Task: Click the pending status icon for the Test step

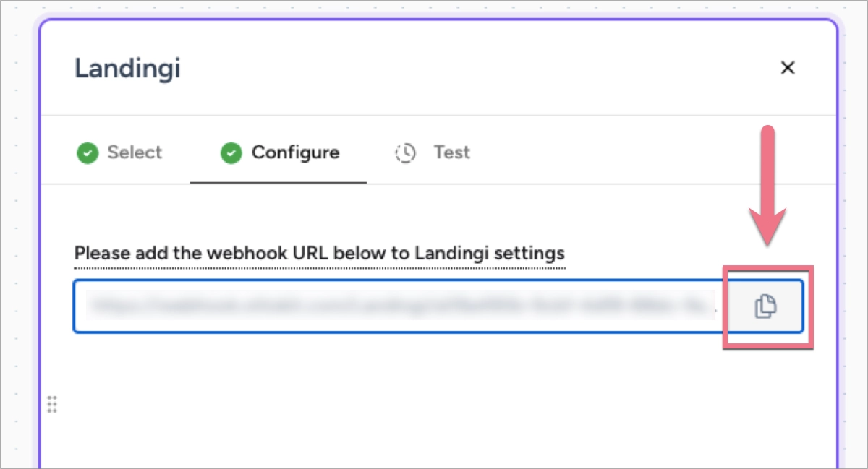Action: [x=405, y=153]
